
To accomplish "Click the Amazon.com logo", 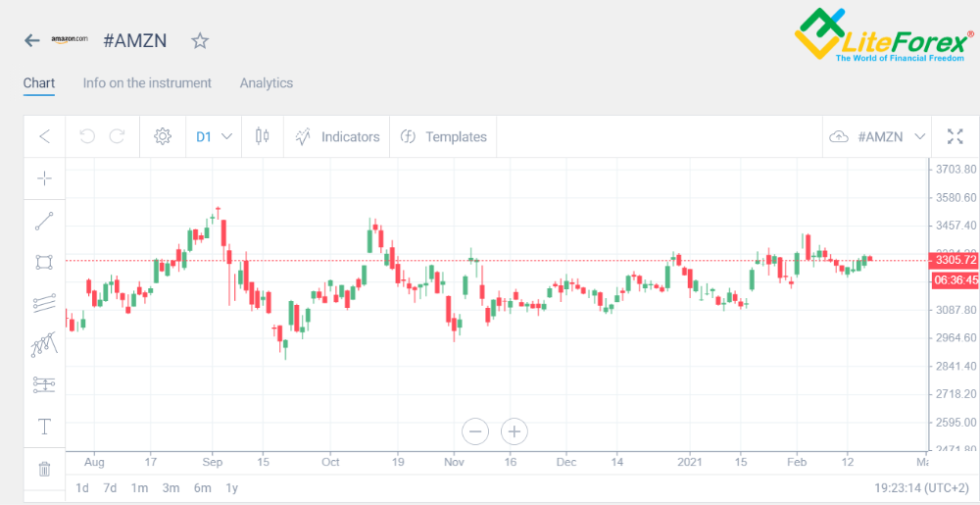I will pyautogui.click(x=70, y=40).
